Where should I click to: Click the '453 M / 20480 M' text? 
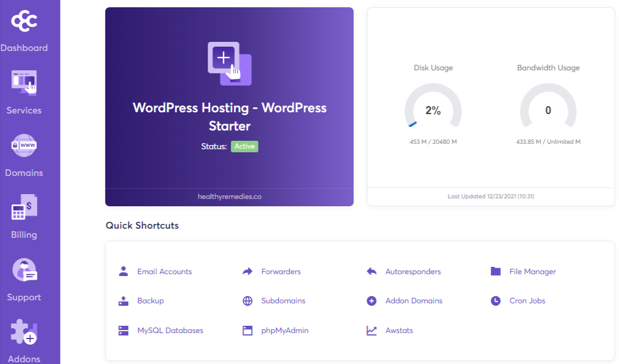433,141
